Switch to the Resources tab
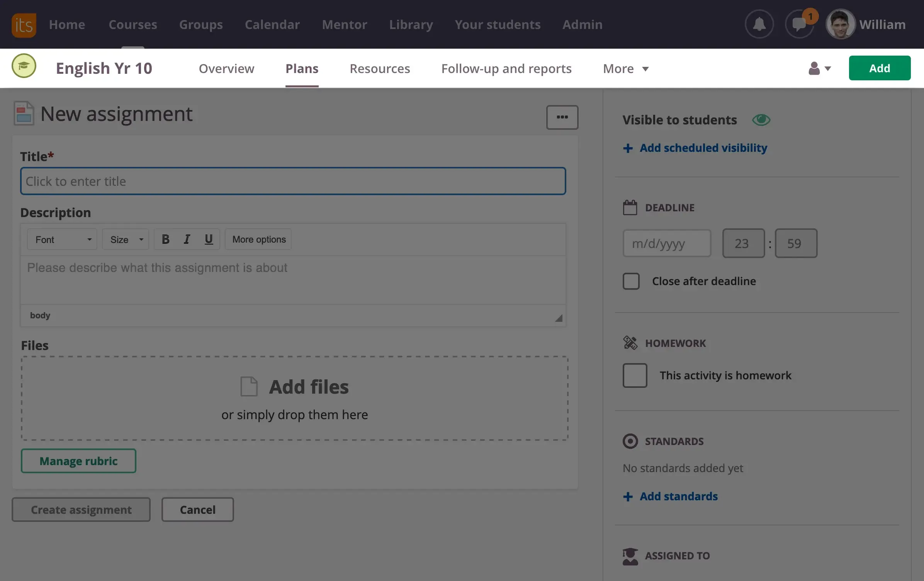This screenshot has height=581, width=924. (x=380, y=69)
